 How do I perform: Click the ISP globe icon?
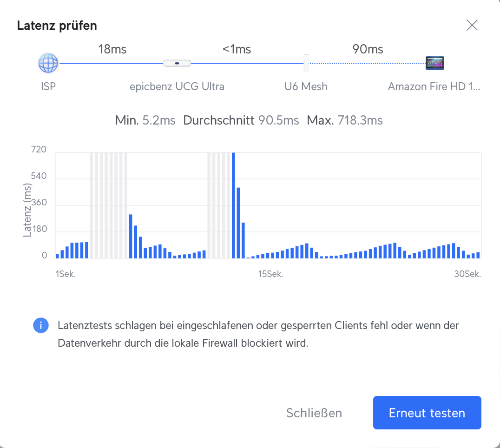pos(48,63)
